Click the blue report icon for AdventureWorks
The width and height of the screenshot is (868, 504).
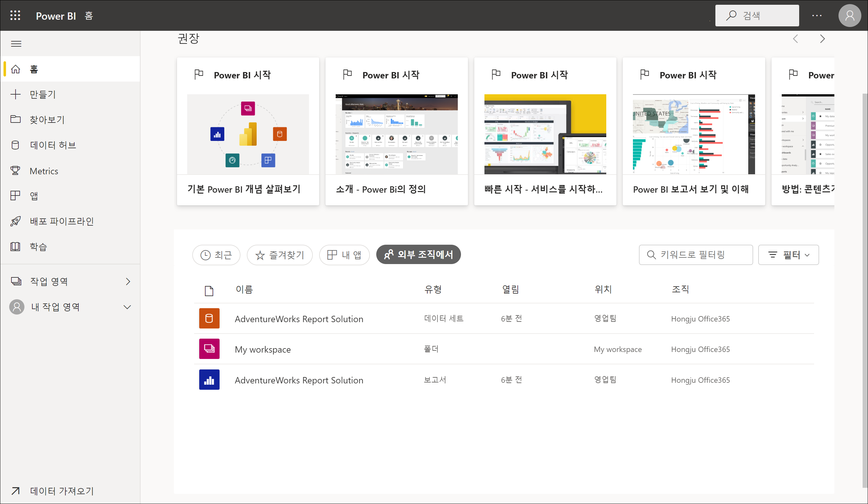[209, 380]
